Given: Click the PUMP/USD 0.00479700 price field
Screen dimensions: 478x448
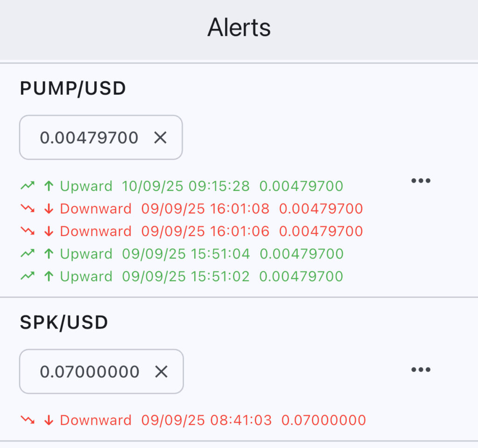Looking at the screenshot, I should (89, 138).
